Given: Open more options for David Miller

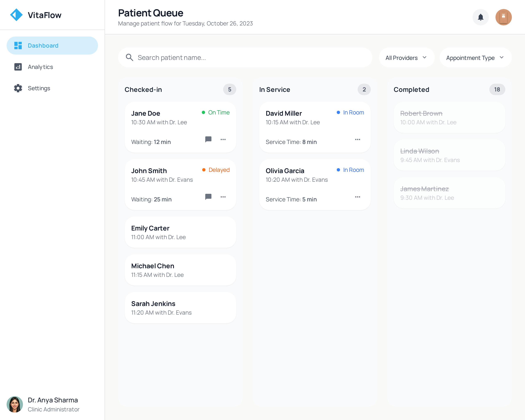Looking at the screenshot, I should [357, 139].
